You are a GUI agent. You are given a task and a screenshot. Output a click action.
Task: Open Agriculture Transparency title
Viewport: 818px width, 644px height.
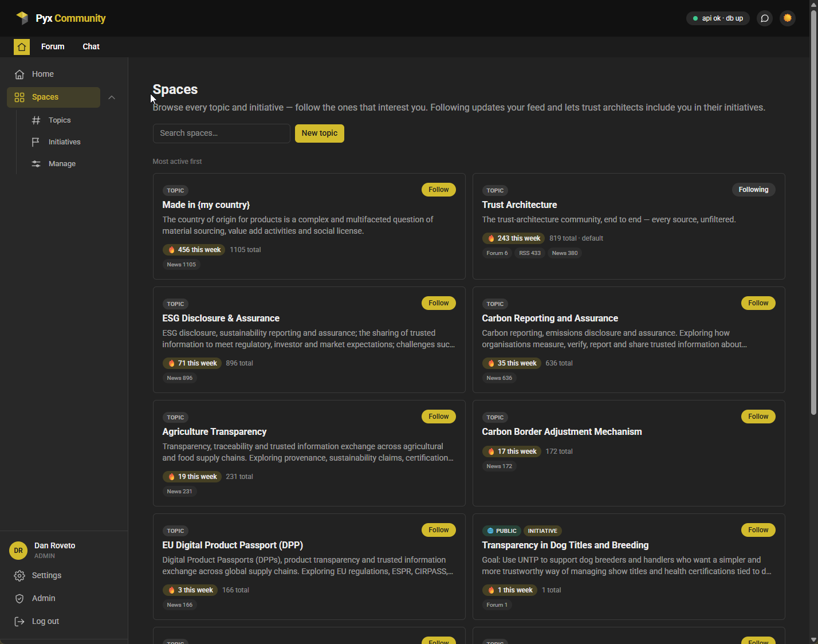pyautogui.click(x=214, y=432)
